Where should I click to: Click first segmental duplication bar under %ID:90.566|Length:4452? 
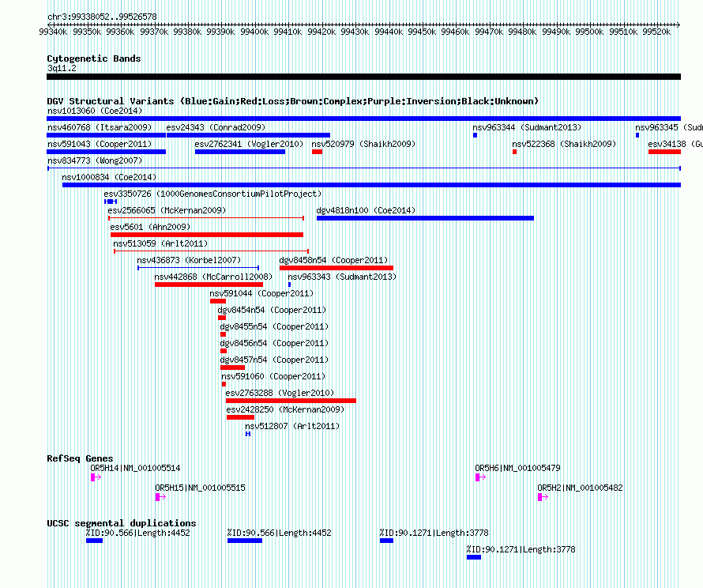coord(95,541)
